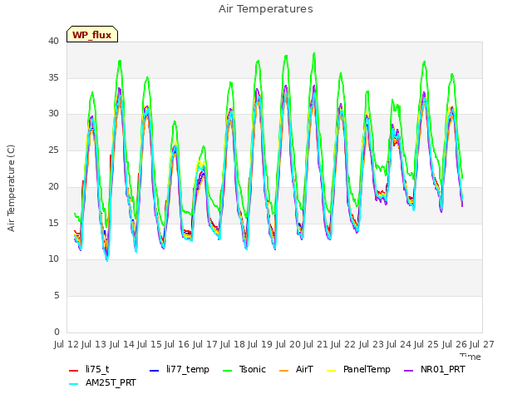The image size is (532, 399).
Task: Click the Time x-axis title
Action: point(470,357)
